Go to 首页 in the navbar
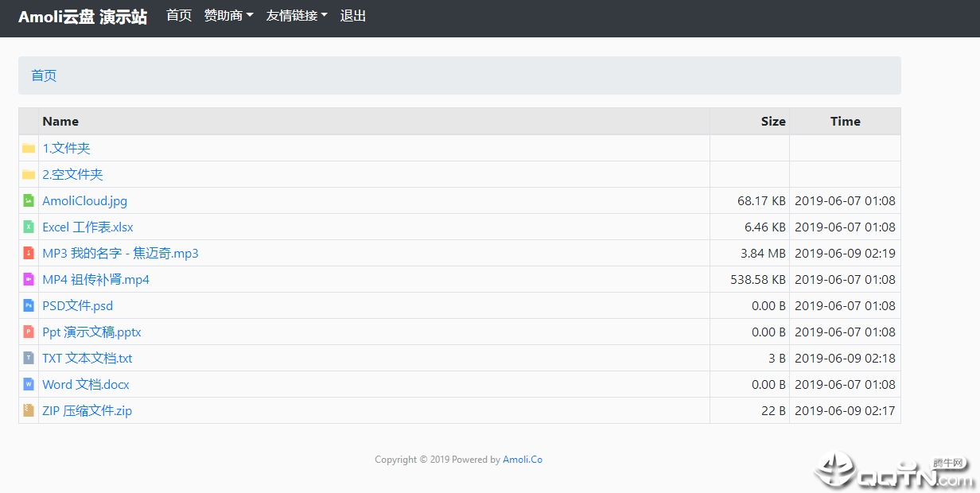 179,15
